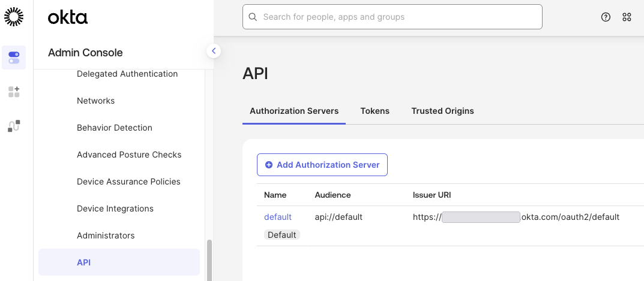Click the Okta sunburst logo icon
This screenshot has height=281, width=644.
[x=14, y=17]
